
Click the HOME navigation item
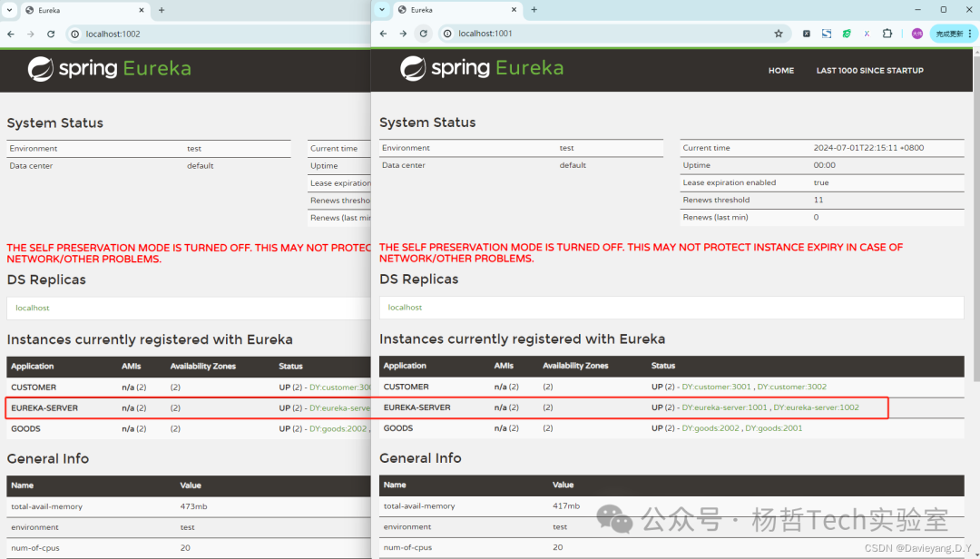click(781, 70)
